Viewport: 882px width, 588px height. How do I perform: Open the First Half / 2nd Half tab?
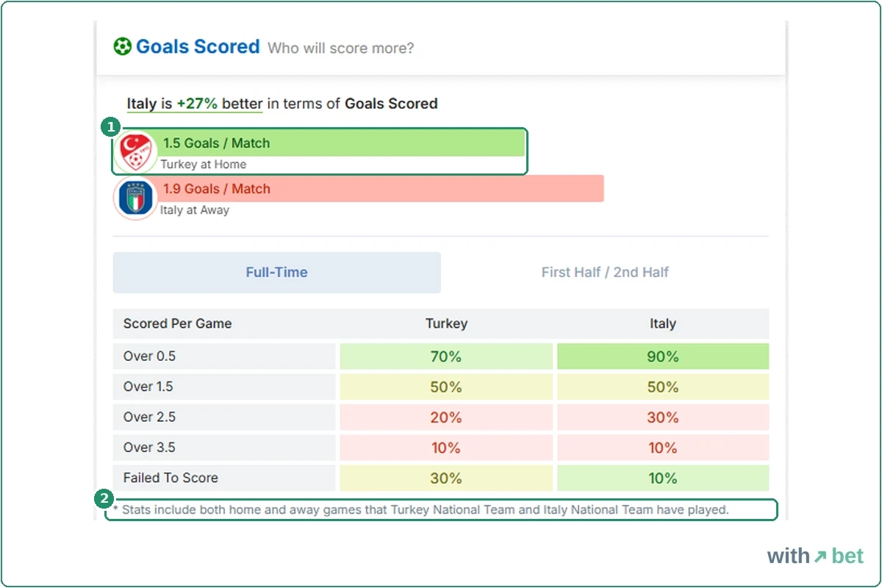(605, 273)
